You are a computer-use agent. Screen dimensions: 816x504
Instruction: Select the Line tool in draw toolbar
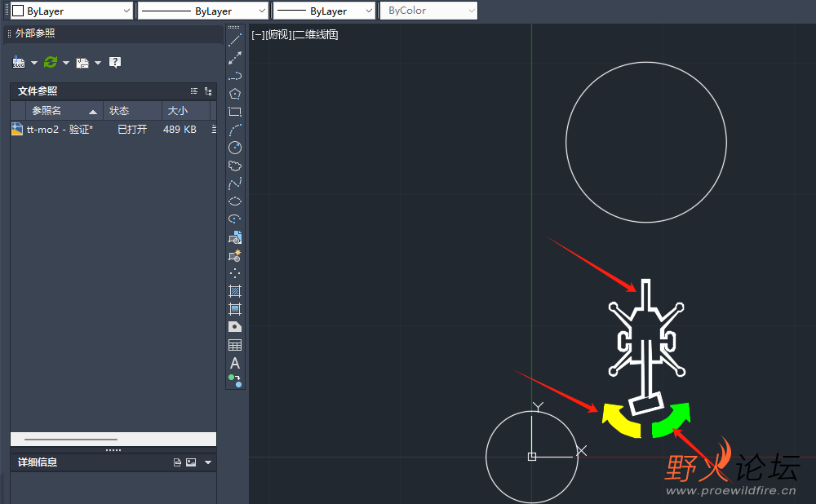pos(235,40)
